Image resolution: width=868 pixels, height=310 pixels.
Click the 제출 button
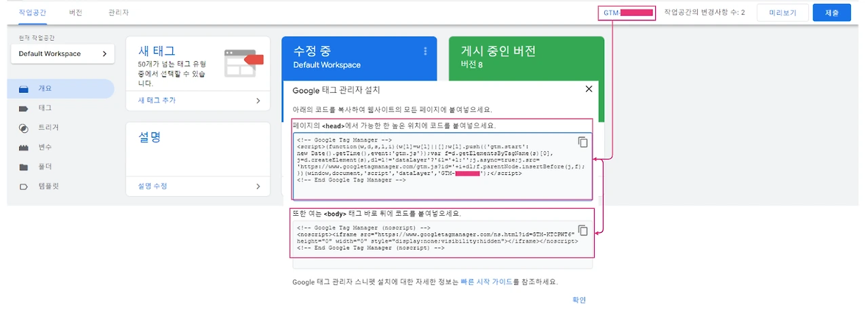point(831,13)
